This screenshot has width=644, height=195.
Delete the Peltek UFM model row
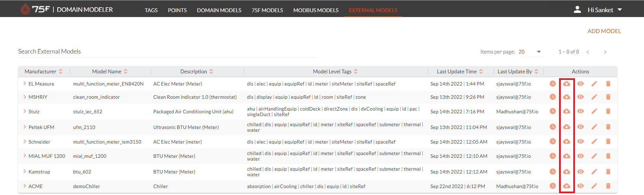[608, 127]
